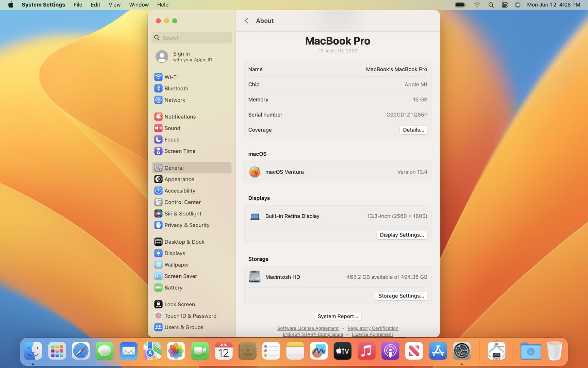Select Touch ID & Password
Screen dimensions: 588x368
190,316
